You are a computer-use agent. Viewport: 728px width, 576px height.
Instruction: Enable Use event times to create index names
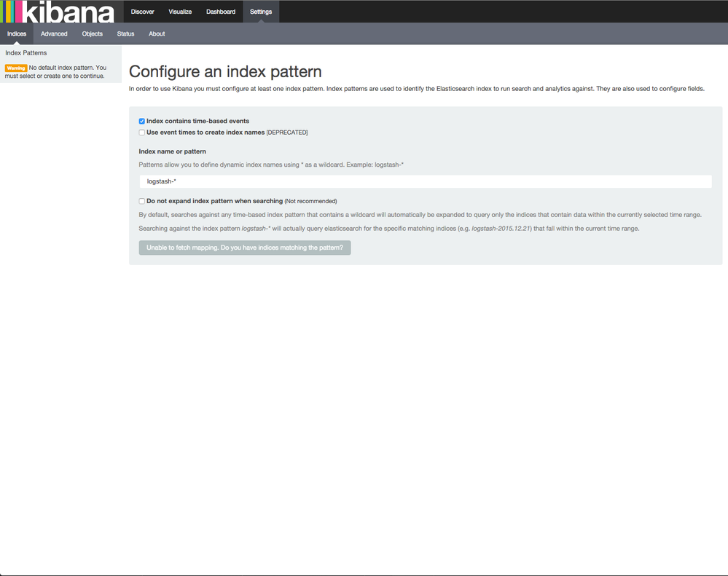pos(141,132)
